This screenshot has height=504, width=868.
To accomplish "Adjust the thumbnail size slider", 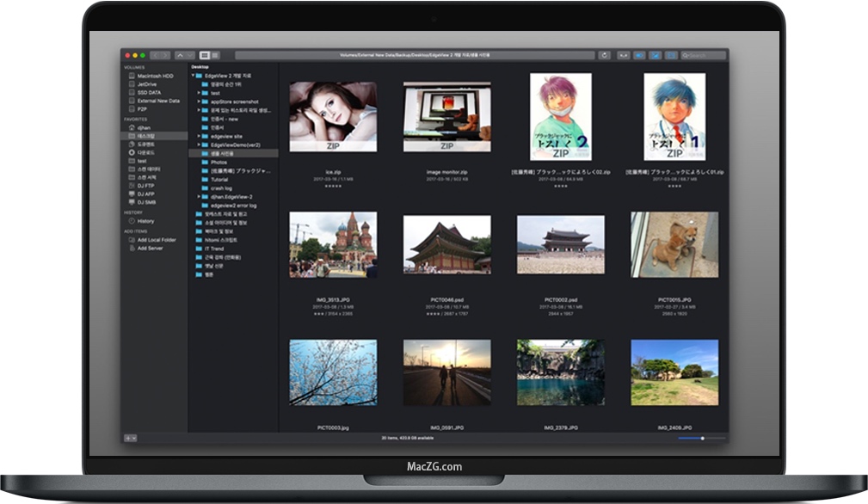I will pos(702,438).
